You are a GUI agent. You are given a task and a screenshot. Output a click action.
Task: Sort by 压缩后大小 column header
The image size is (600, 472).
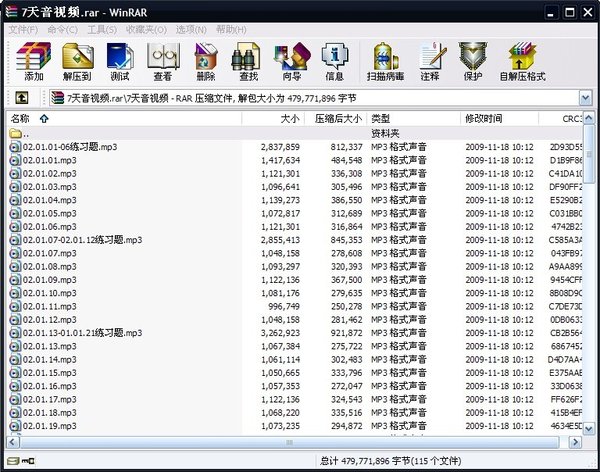[x=336, y=119]
